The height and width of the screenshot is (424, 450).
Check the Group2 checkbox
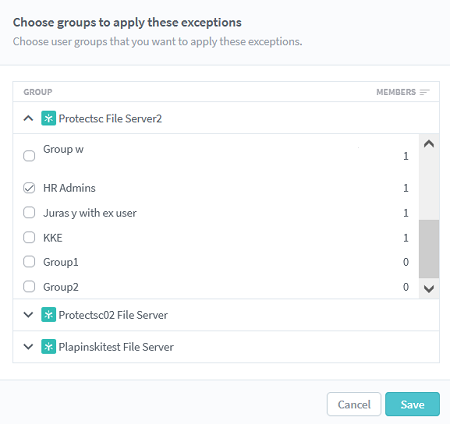[x=29, y=286]
